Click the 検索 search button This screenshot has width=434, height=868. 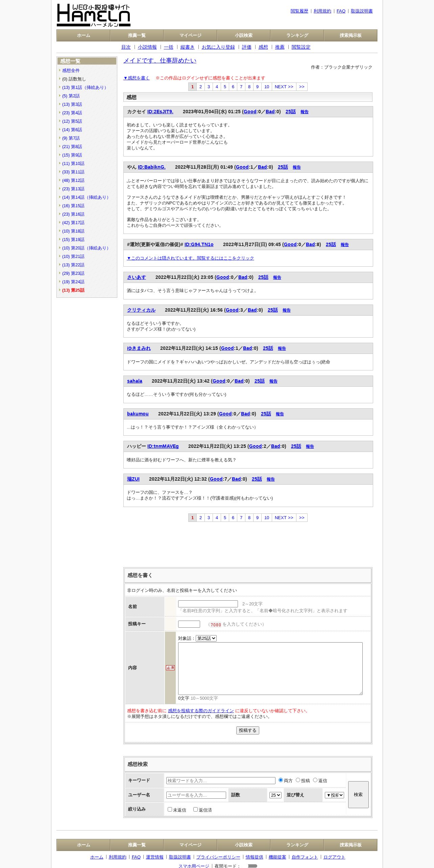(358, 795)
